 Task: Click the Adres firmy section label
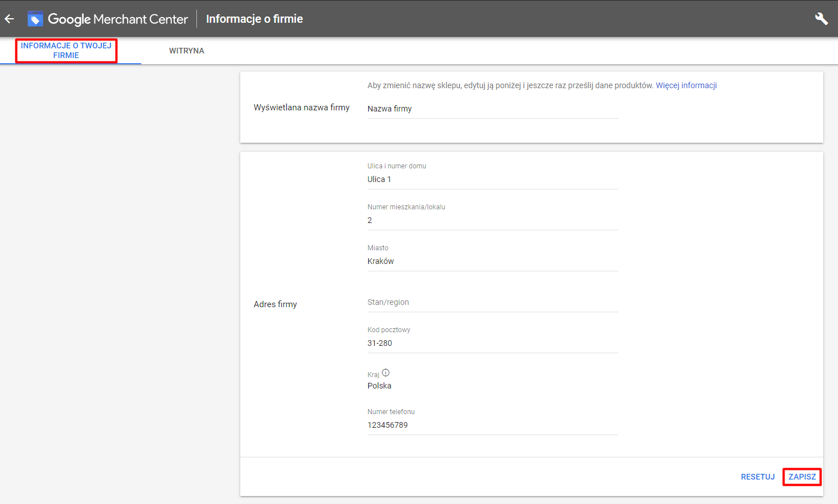tap(275, 304)
